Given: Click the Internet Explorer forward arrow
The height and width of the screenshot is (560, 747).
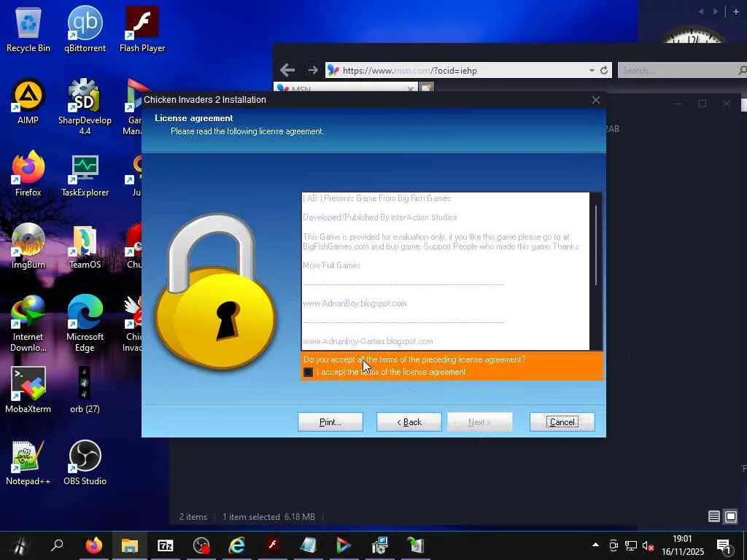Looking at the screenshot, I should click(x=312, y=70).
